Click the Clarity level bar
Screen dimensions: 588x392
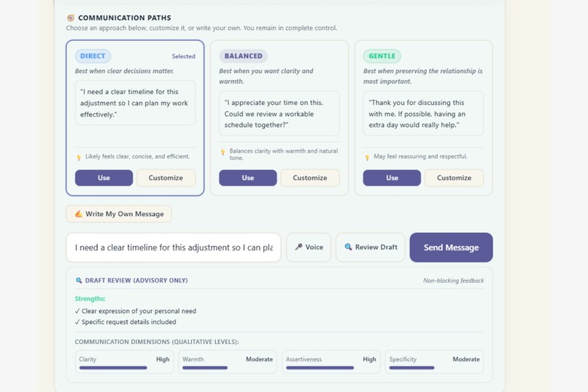click(113, 368)
